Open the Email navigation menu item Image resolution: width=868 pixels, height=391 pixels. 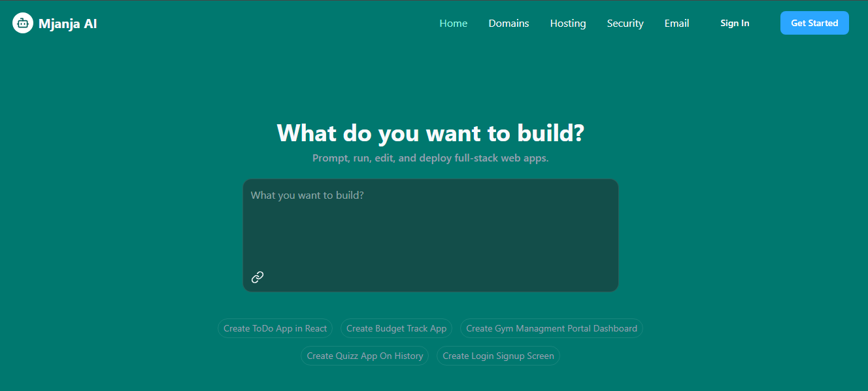[x=676, y=23]
